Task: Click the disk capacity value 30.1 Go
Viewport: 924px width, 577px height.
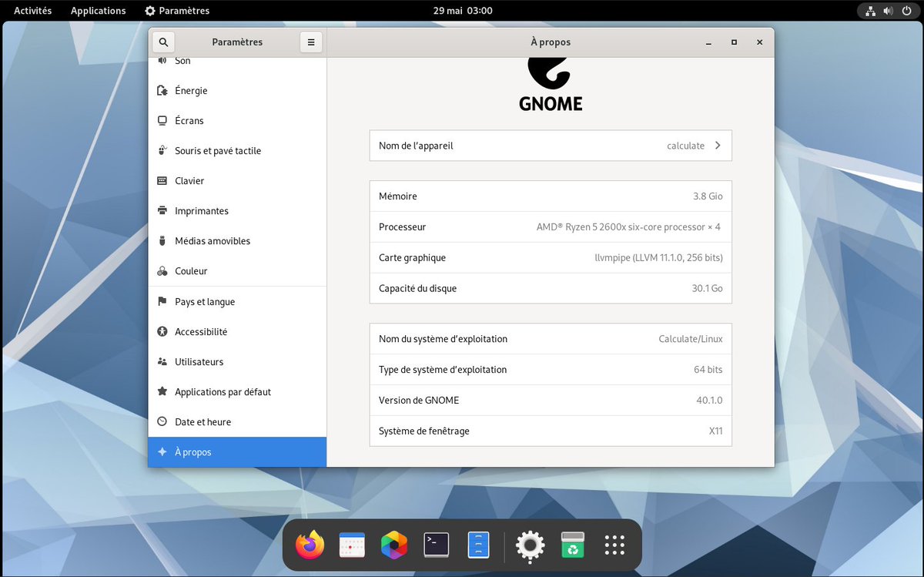Action: pos(707,289)
